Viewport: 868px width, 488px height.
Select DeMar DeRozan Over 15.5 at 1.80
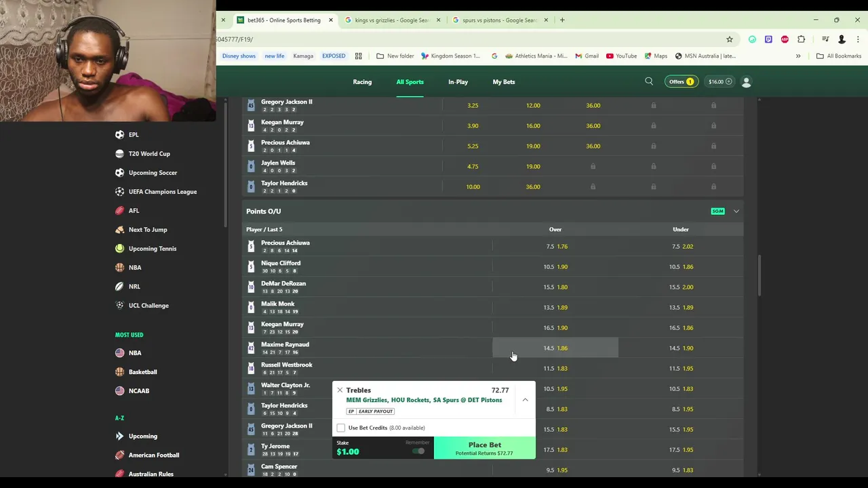(x=555, y=287)
